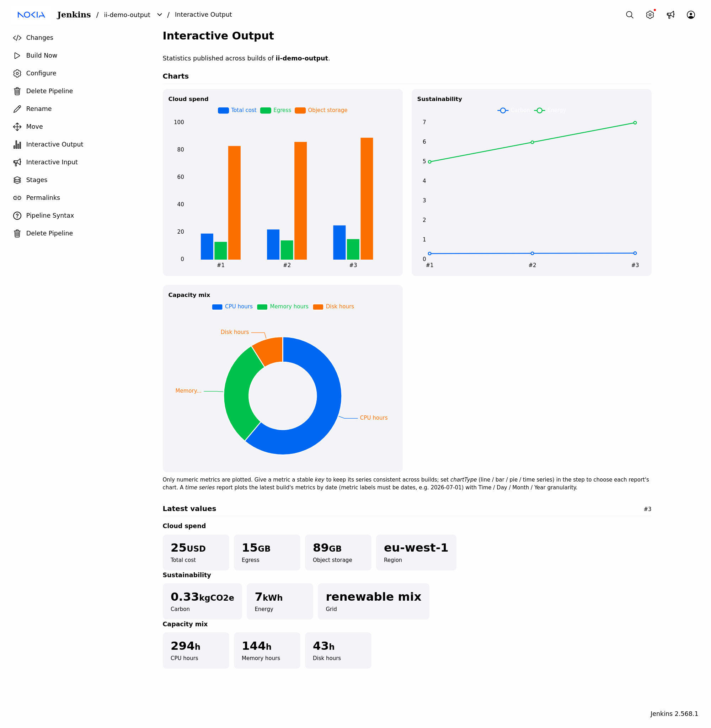Open the Stages sidebar entry
Viewport: 711px width, 728px height.
pos(37,180)
